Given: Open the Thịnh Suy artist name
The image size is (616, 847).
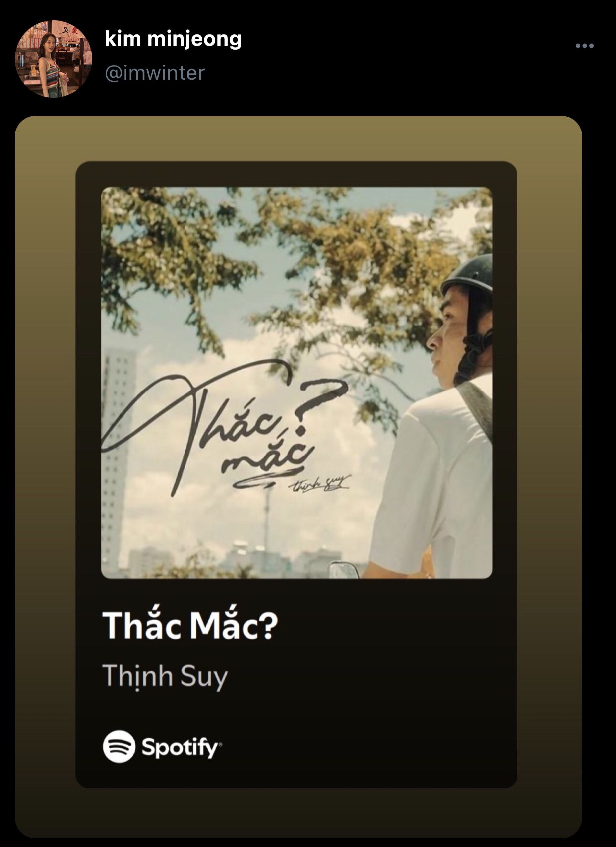Looking at the screenshot, I should tap(165, 676).
